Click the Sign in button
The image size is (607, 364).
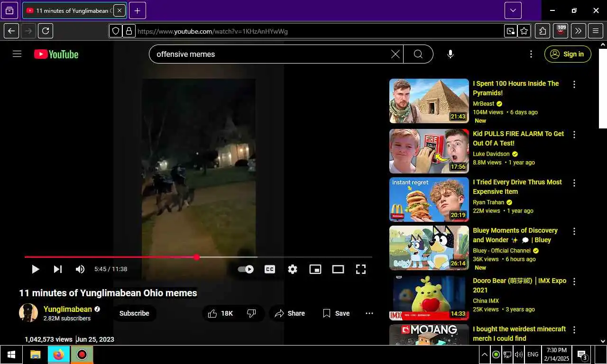pos(568,54)
